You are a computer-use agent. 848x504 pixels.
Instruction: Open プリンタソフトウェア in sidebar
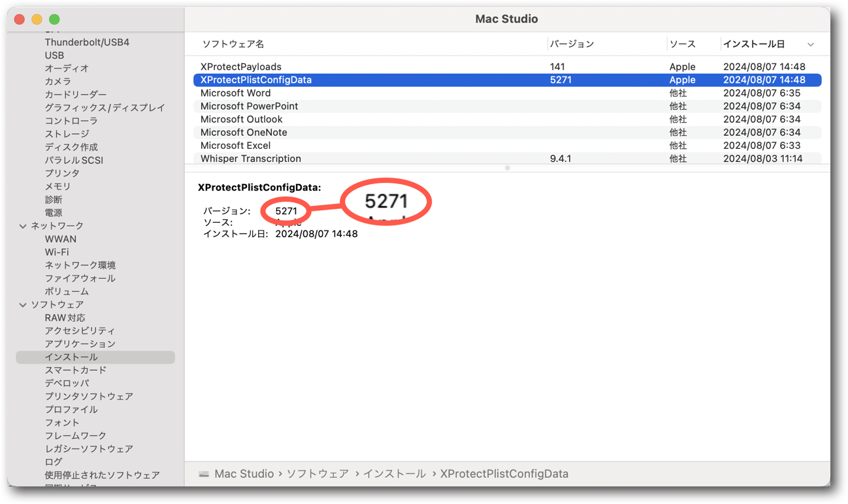(89, 396)
